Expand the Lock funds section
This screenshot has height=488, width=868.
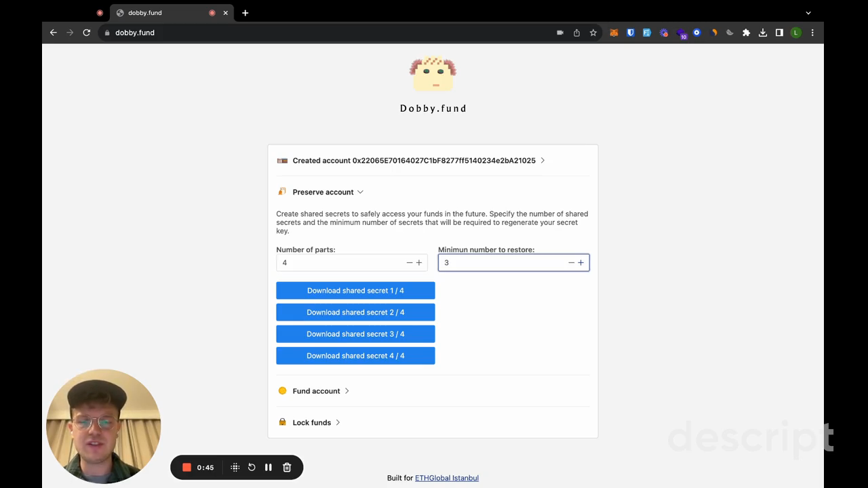click(309, 422)
